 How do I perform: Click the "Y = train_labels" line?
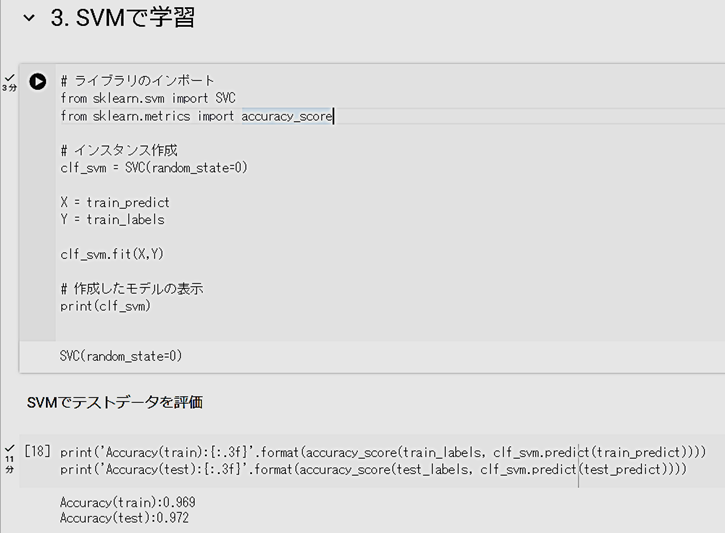click(x=112, y=219)
